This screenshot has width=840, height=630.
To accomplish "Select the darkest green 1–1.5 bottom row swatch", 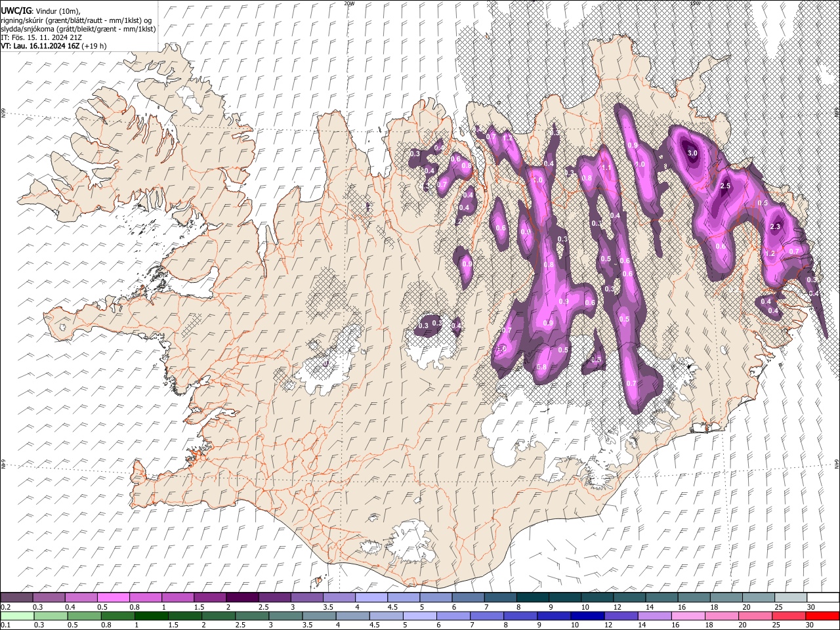I will tap(152, 616).
